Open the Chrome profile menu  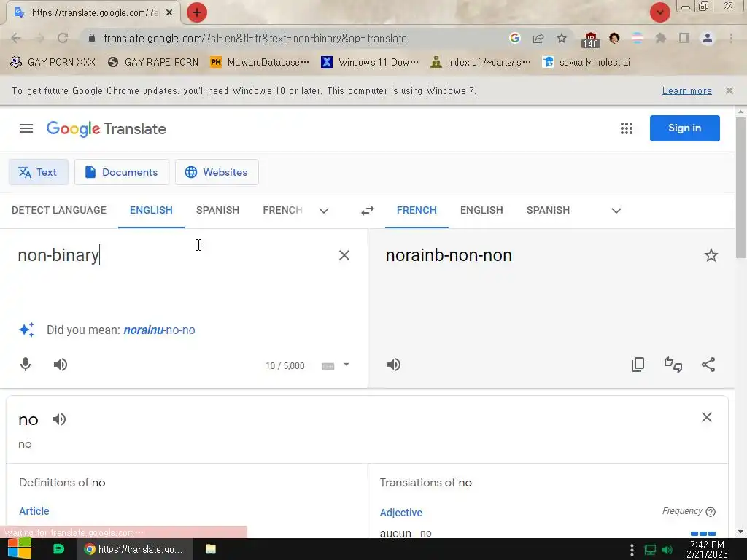point(708,38)
